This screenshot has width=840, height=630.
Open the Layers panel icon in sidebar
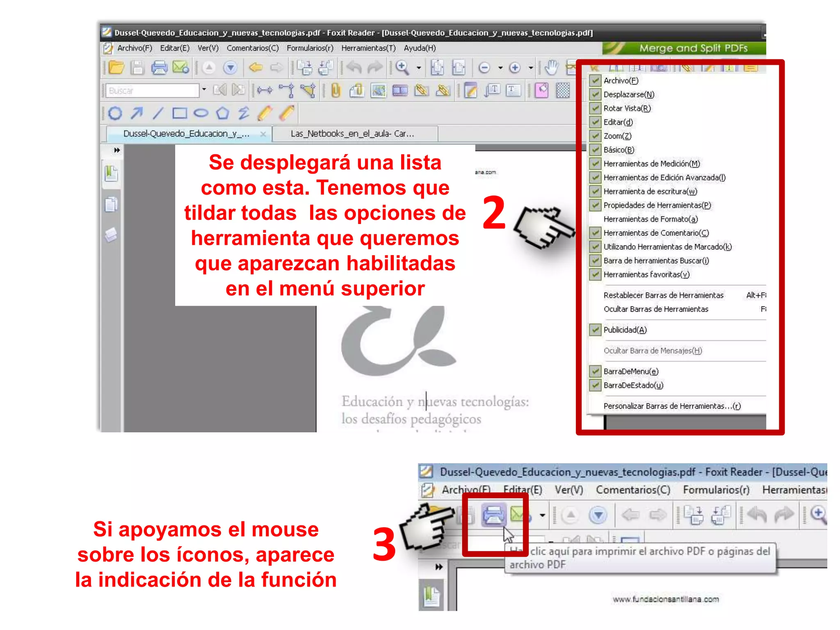pos(111,235)
